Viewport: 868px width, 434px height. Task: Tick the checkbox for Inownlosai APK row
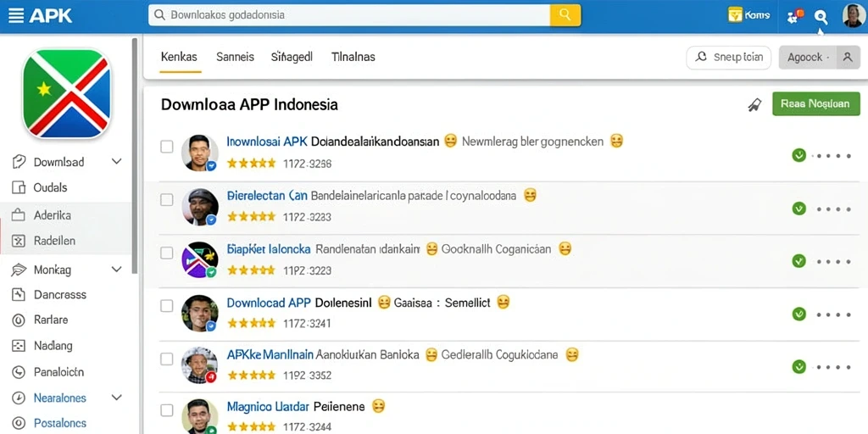167,147
